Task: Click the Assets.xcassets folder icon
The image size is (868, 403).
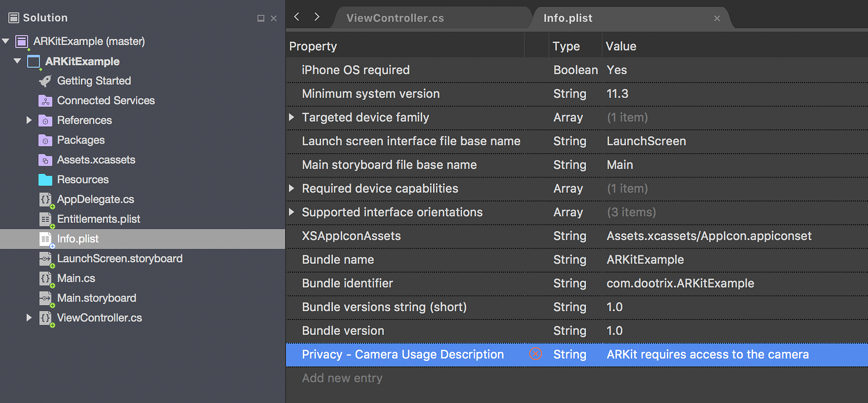Action: coord(46,160)
